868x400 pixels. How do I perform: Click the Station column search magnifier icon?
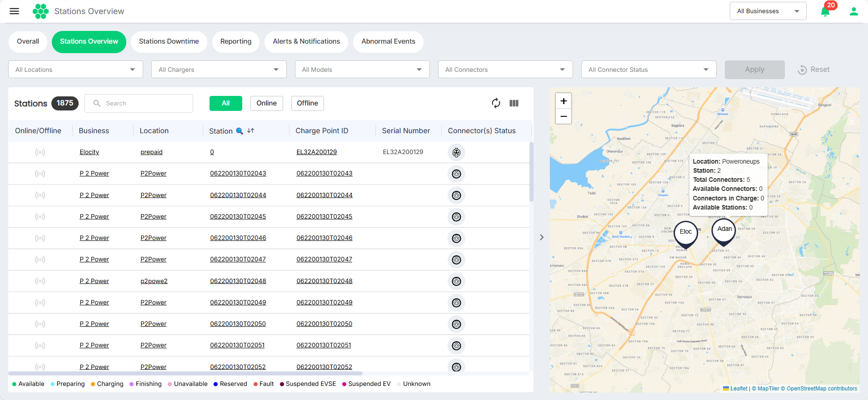239,131
